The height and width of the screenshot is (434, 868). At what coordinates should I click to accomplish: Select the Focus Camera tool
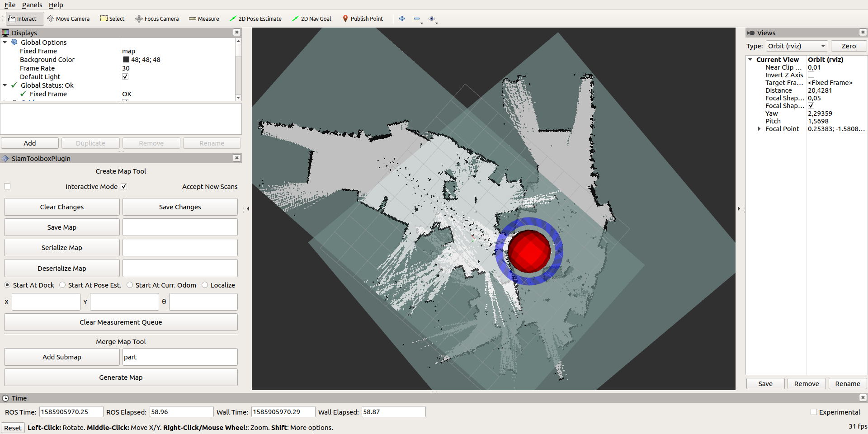click(x=157, y=19)
